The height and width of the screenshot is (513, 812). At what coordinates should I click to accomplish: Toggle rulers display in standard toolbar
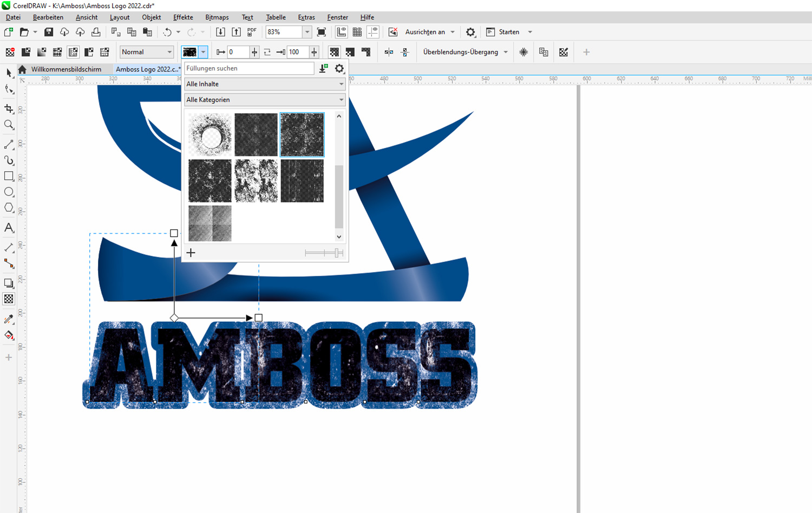(x=342, y=32)
